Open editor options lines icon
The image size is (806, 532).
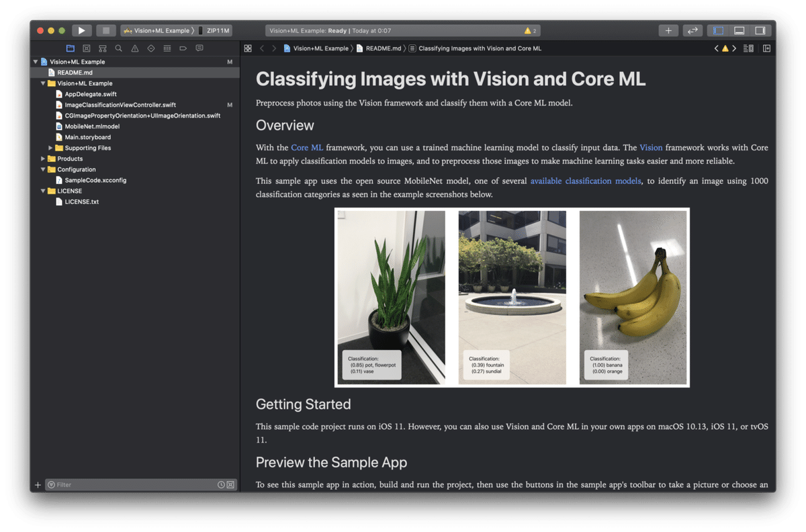click(748, 48)
